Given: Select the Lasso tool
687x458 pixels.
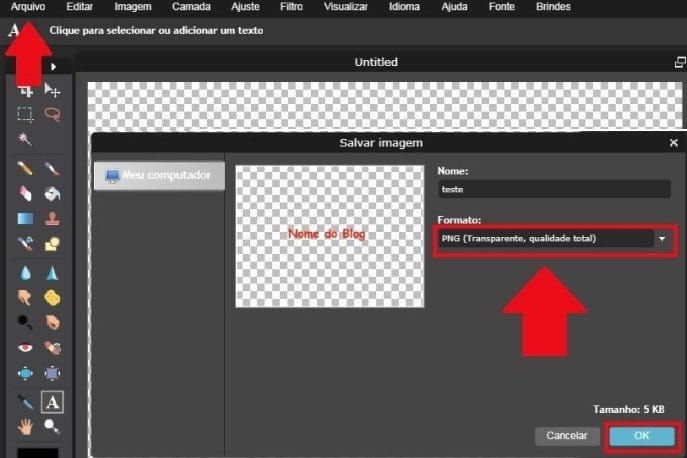Looking at the screenshot, I should pyautogui.click(x=52, y=115).
